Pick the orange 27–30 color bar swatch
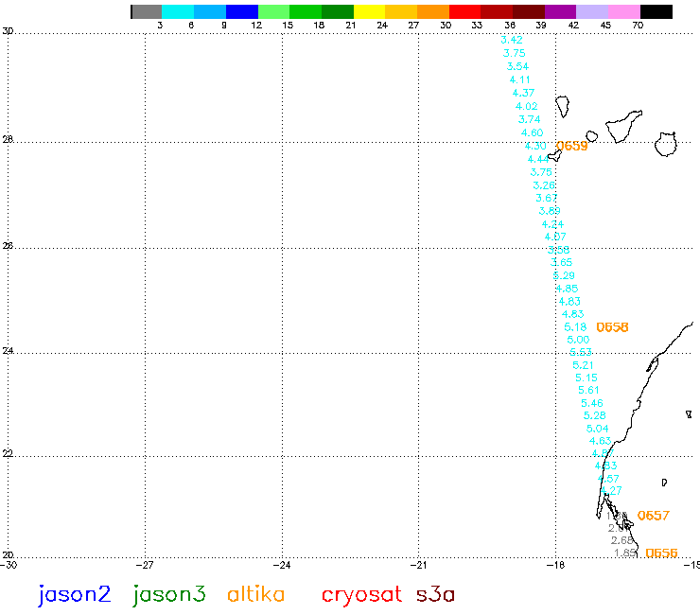This screenshot has width=700, height=615. [x=433, y=11]
